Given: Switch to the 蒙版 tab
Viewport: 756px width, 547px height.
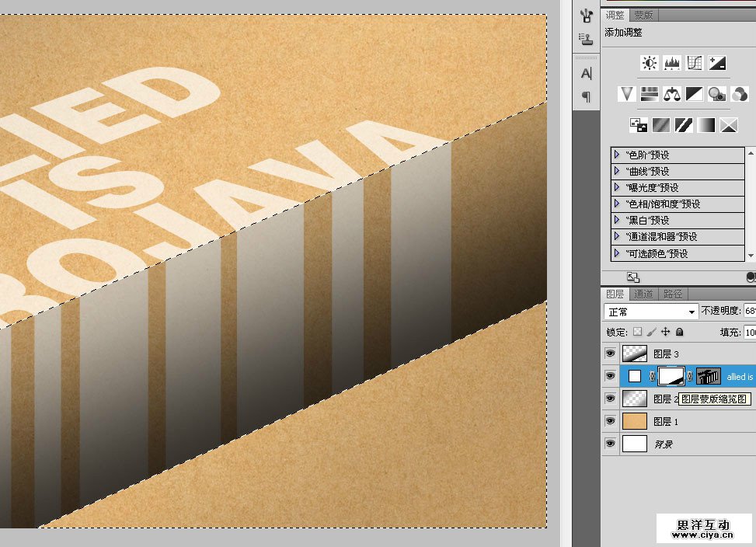Looking at the screenshot, I should pos(643,15).
